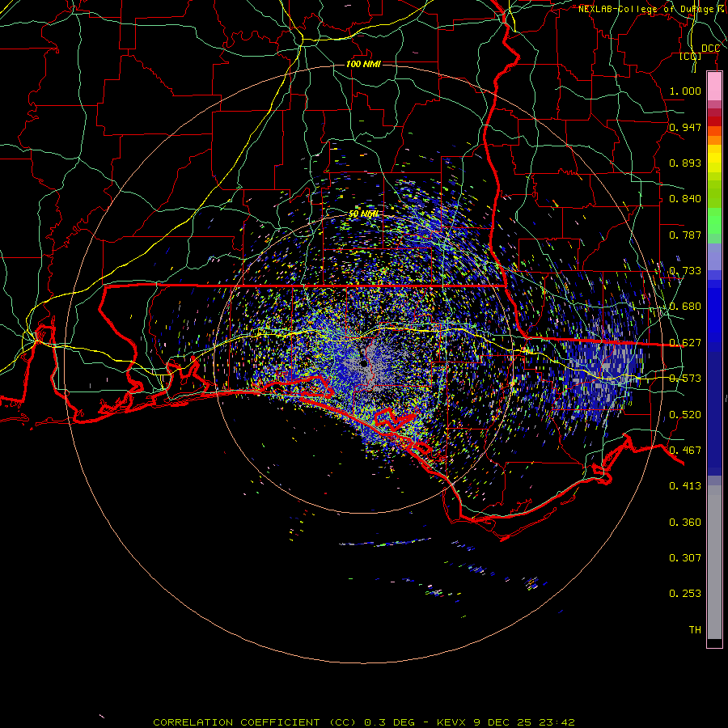Pick the red segment of the color scale
The width and height of the screenshot is (728, 728).
coord(714,121)
